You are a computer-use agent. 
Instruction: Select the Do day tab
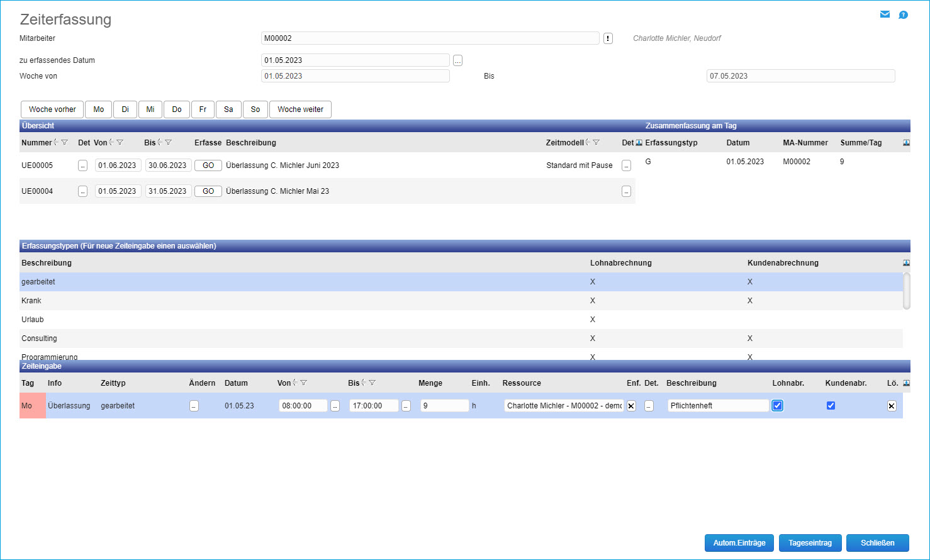(x=177, y=109)
